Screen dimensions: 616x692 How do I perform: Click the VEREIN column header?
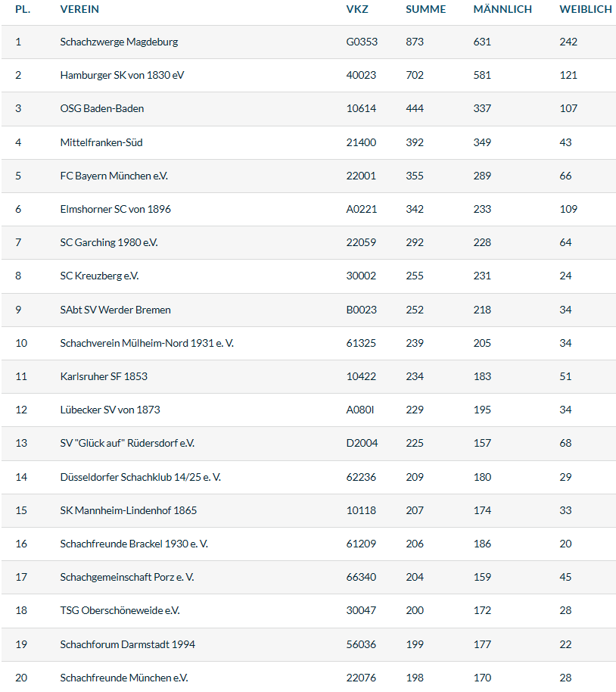[79, 9]
